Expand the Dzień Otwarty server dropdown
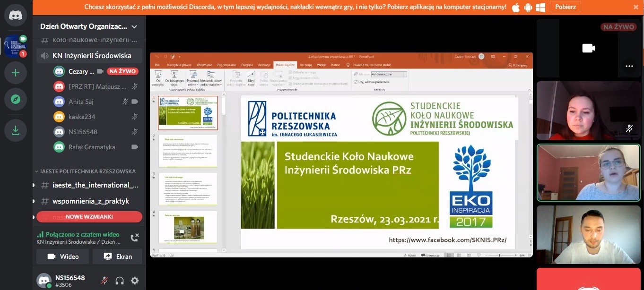Image resolution: width=644 pixels, height=290 pixels. coord(134,27)
